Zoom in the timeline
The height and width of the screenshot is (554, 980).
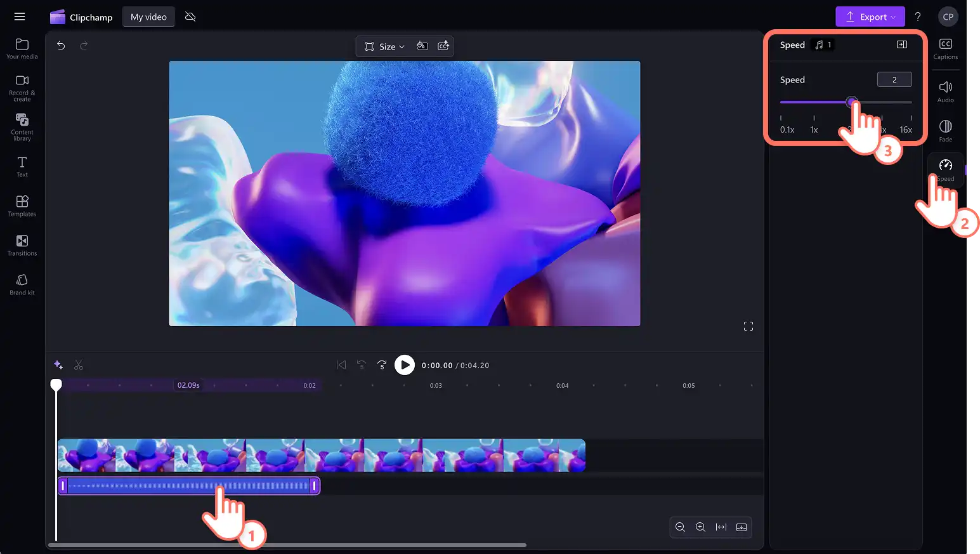coord(701,527)
